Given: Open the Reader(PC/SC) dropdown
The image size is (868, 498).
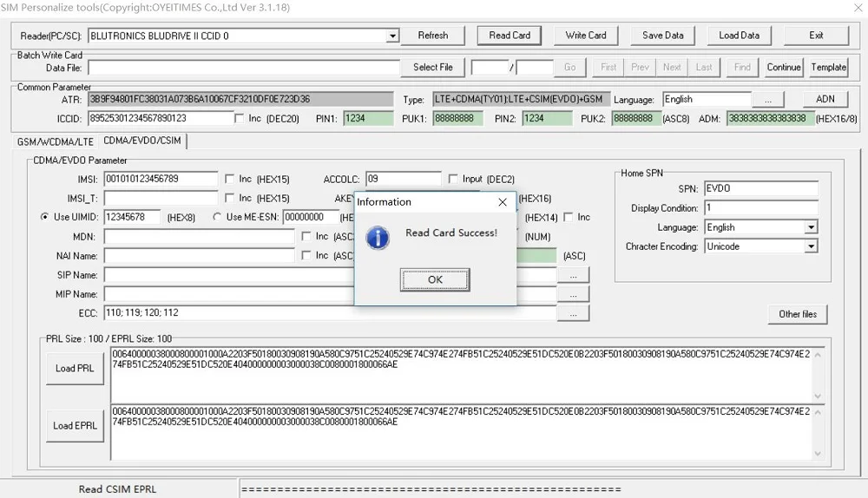Looking at the screenshot, I should coord(392,36).
